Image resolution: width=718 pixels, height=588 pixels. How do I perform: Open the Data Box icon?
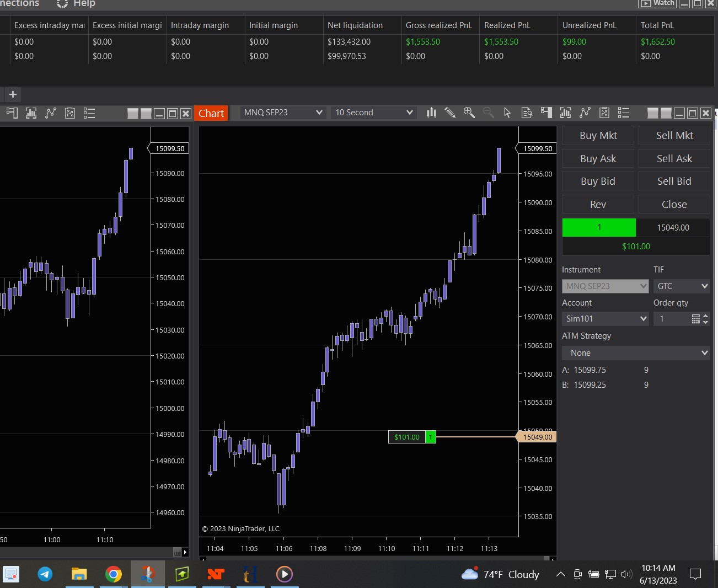click(x=527, y=113)
